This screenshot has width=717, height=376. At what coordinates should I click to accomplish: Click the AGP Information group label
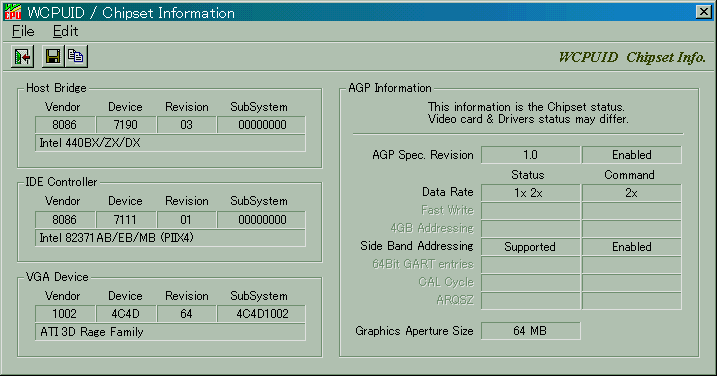coord(390,88)
